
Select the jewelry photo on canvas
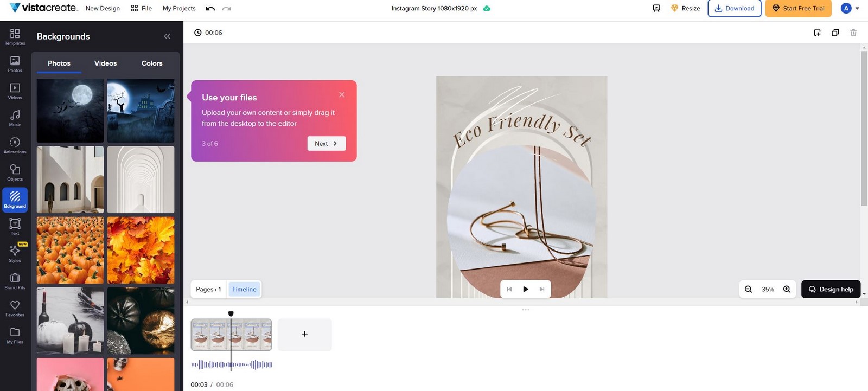click(x=522, y=222)
